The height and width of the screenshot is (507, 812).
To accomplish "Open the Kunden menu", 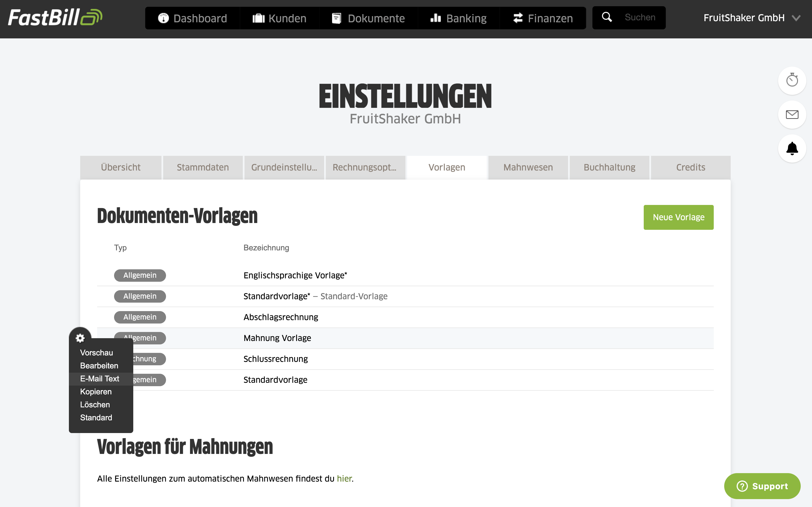I will click(x=279, y=18).
